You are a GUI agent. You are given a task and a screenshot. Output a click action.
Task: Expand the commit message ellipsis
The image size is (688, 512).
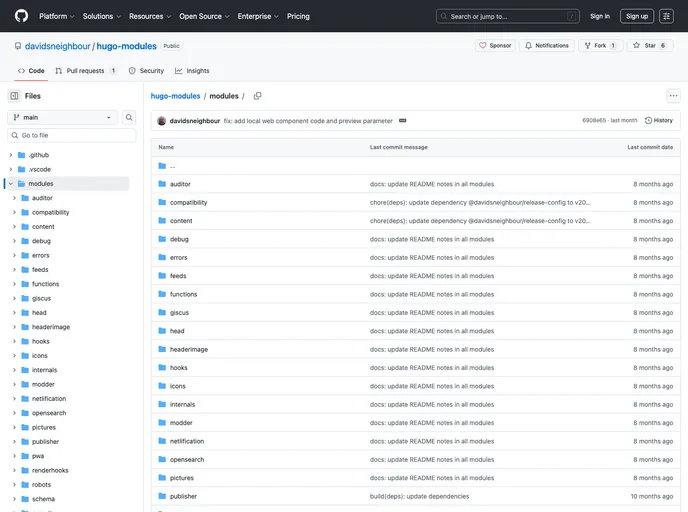[402, 121]
